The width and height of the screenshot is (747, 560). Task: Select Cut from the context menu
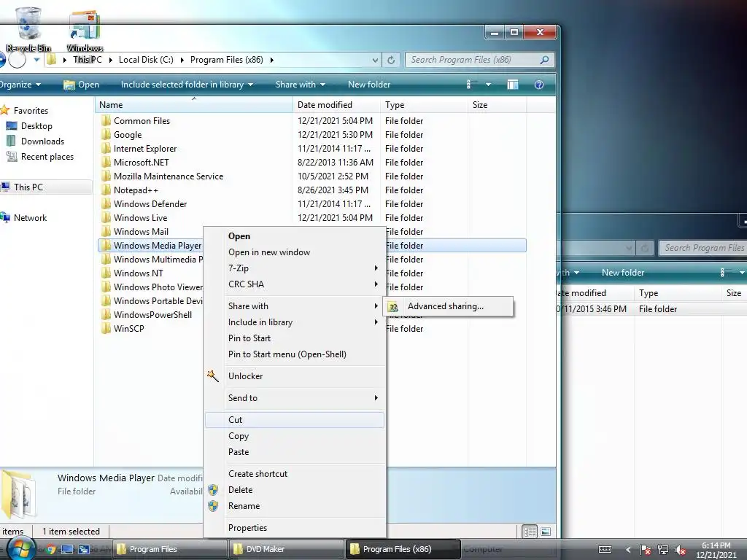click(295, 420)
